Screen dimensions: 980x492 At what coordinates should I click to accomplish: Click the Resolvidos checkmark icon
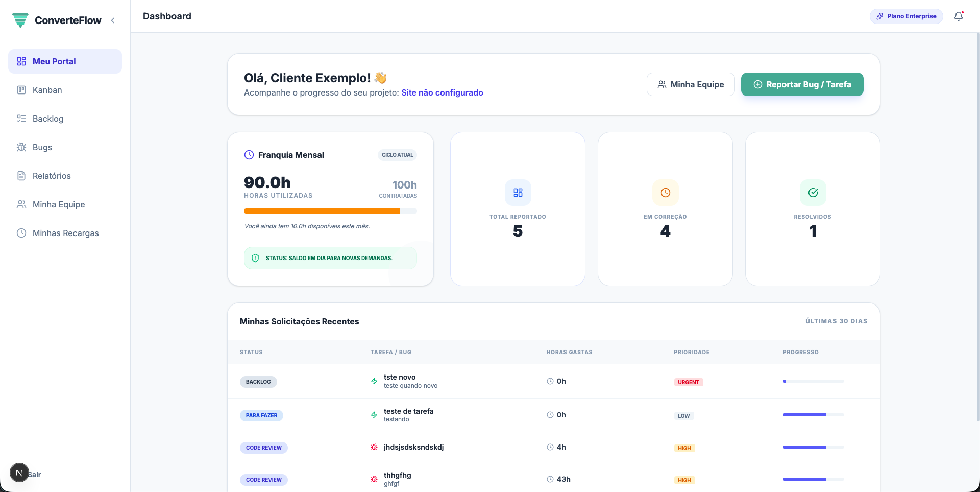pyautogui.click(x=813, y=193)
